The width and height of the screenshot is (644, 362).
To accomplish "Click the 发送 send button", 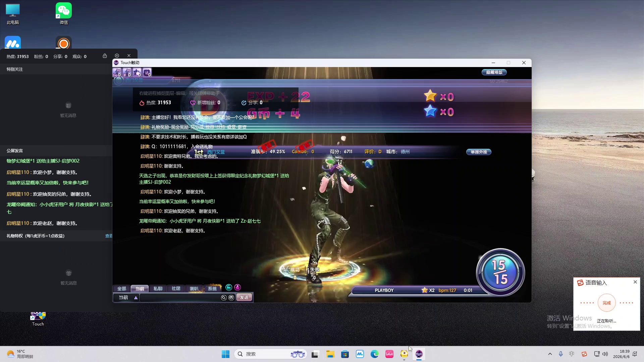I will (x=244, y=298).
